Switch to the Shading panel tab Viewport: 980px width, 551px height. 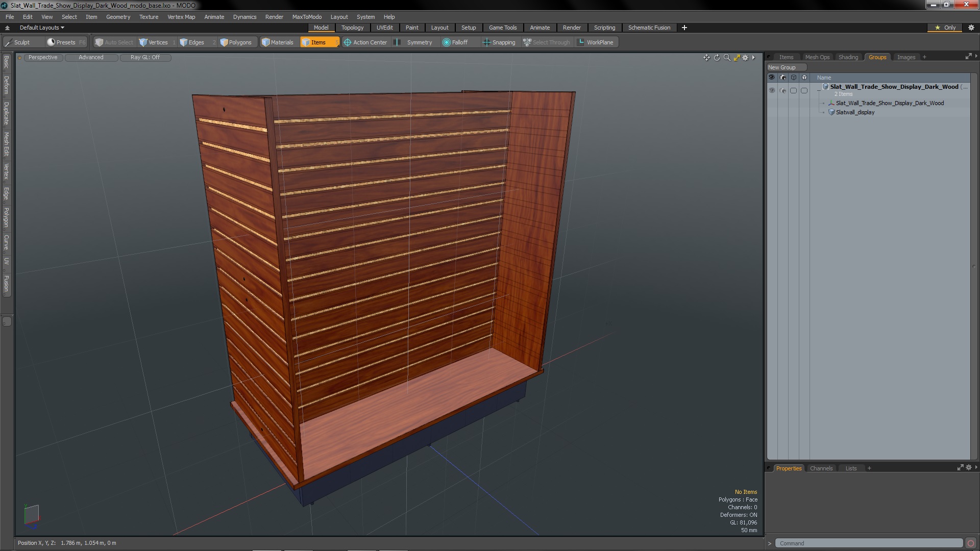[x=848, y=57]
